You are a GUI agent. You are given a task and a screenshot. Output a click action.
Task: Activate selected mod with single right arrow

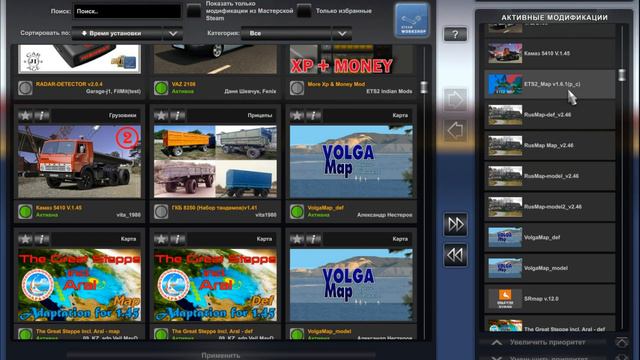pyautogui.click(x=455, y=99)
